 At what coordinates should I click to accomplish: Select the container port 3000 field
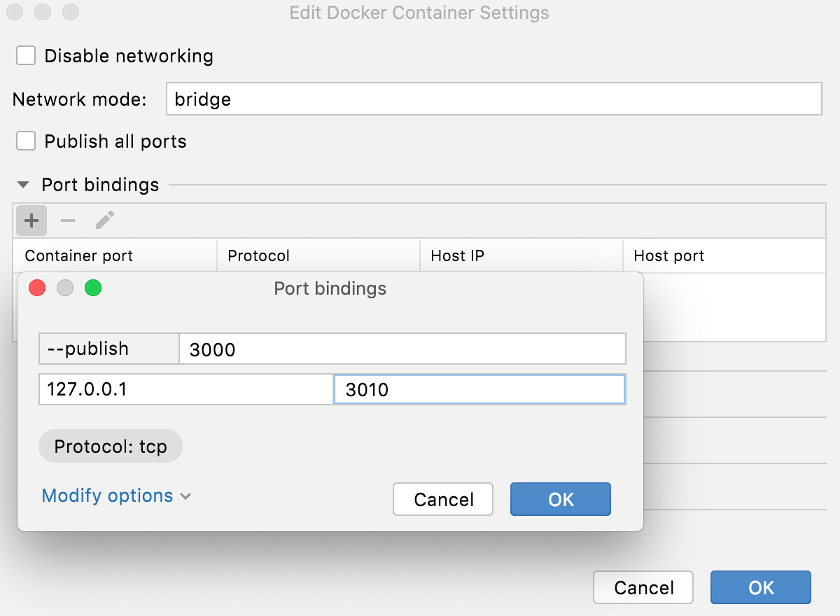[402, 349]
